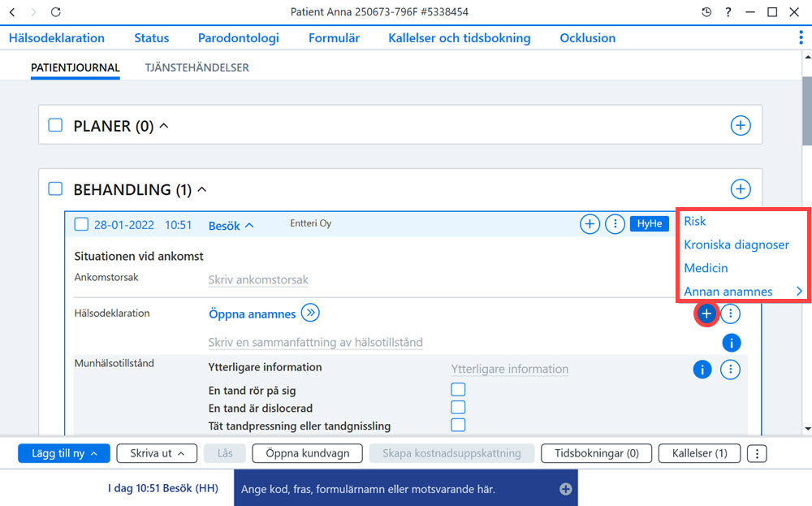Click the history clock icon in title bar
This screenshot has width=812, height=506.
pyautogui.click(x=706, y=12)
